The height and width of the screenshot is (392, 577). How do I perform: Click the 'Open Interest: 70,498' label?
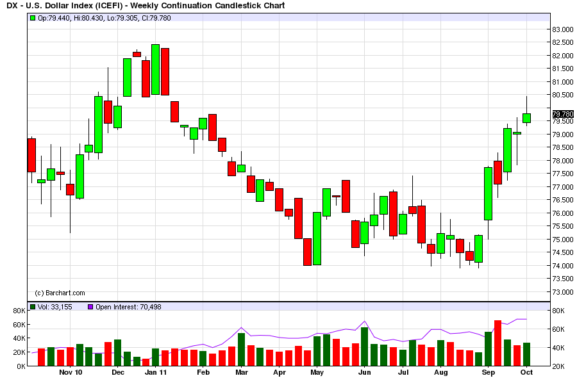[128, 307]
